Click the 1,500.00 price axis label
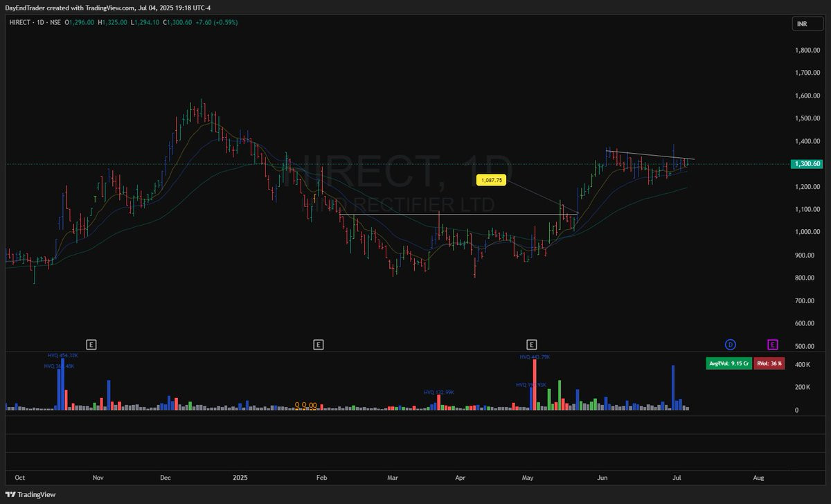The image size is (831, 504). 807,118
